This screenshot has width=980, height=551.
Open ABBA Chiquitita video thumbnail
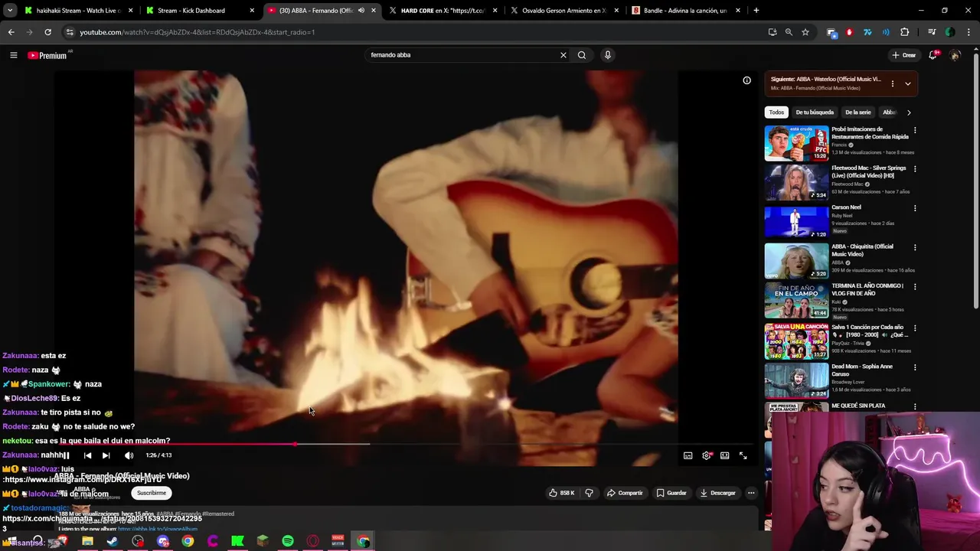click(796, 260)
